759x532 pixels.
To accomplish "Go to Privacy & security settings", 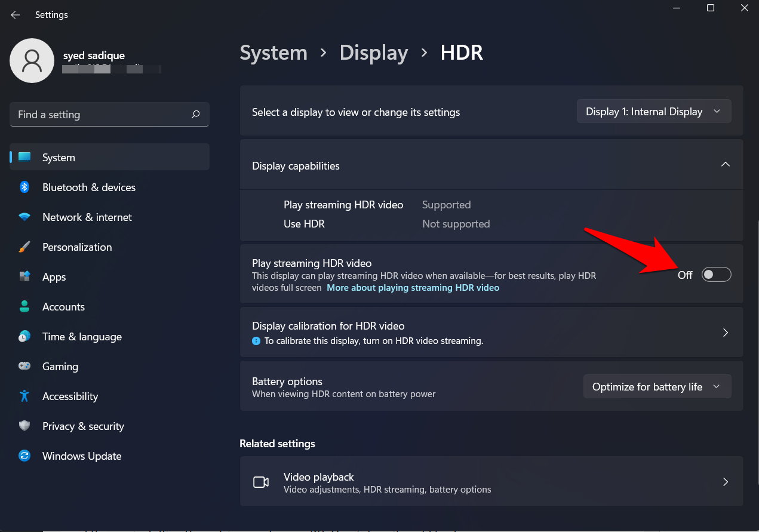I will pyautogui.click(x=83, y=426).
